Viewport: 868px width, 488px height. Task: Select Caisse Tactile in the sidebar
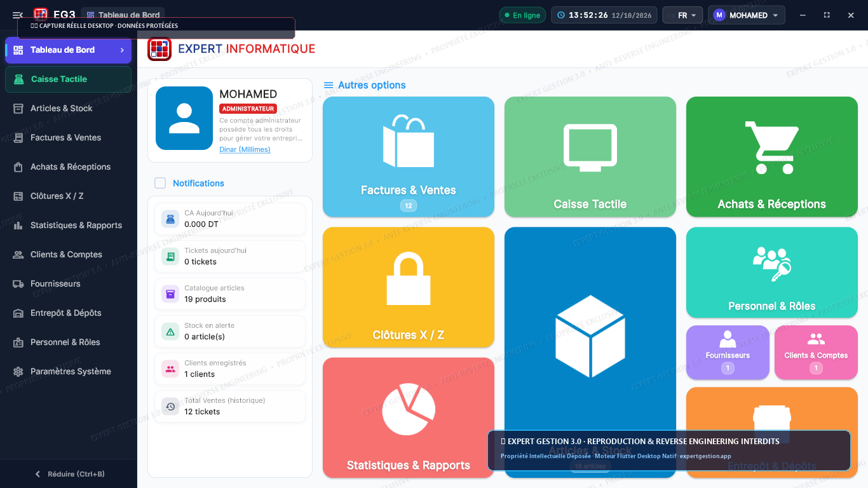tap(69, 79)
